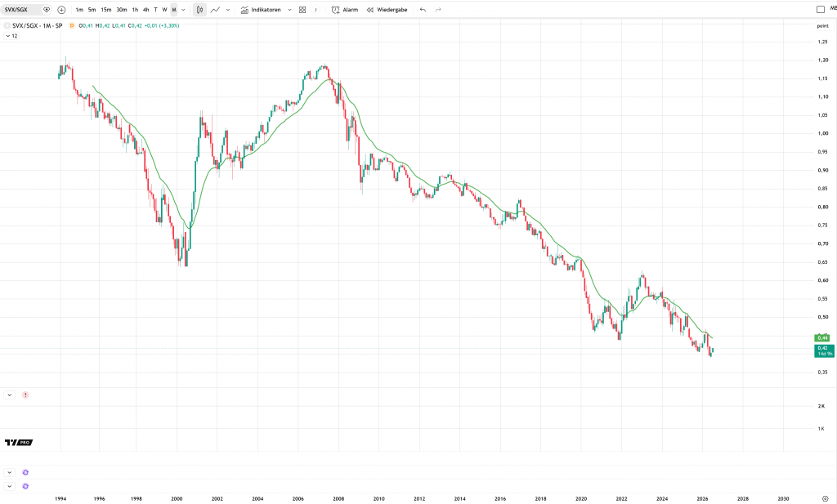Click the closing price value C0,42

click(x=135, y=25)
